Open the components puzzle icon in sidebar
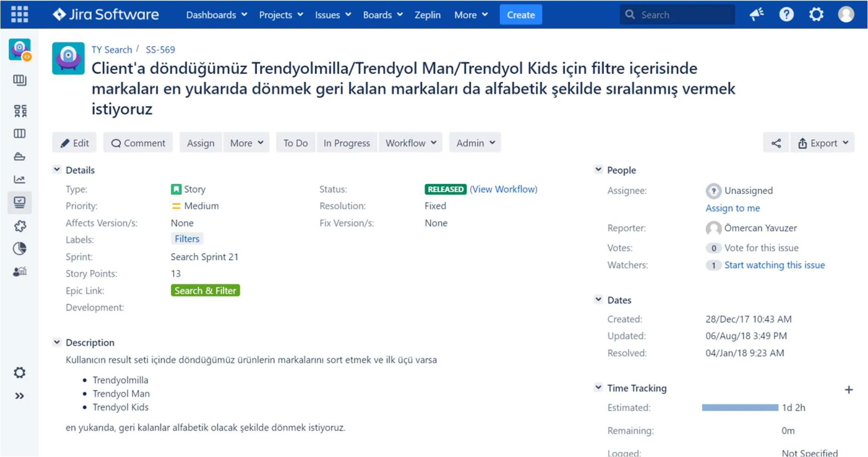Screen dimensions: 868x457 tap(20, 226)
